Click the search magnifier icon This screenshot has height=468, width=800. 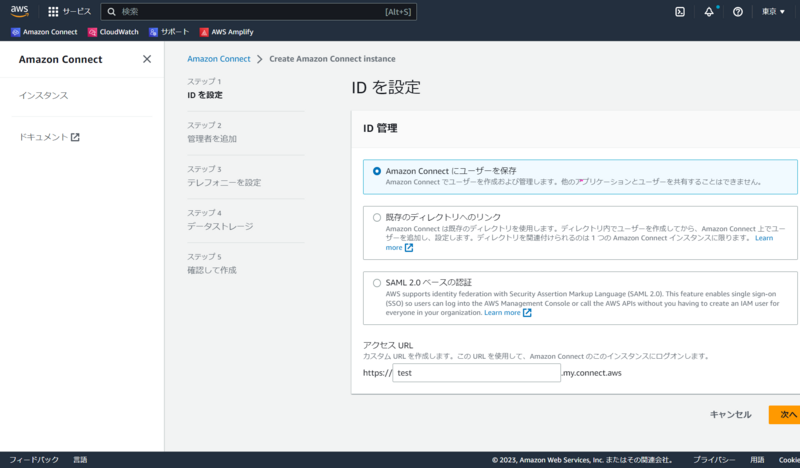[x=111, y=12]
